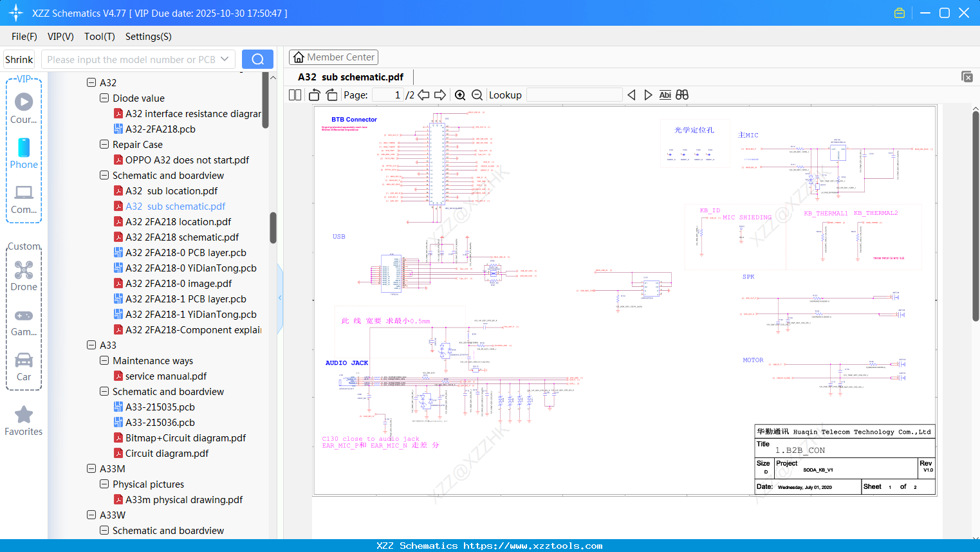Image resolution: width=980 pixels, height=552 pixels.
Task: Zoom in on the schematic
Action: pyautogui.click(x=460, y=95)
